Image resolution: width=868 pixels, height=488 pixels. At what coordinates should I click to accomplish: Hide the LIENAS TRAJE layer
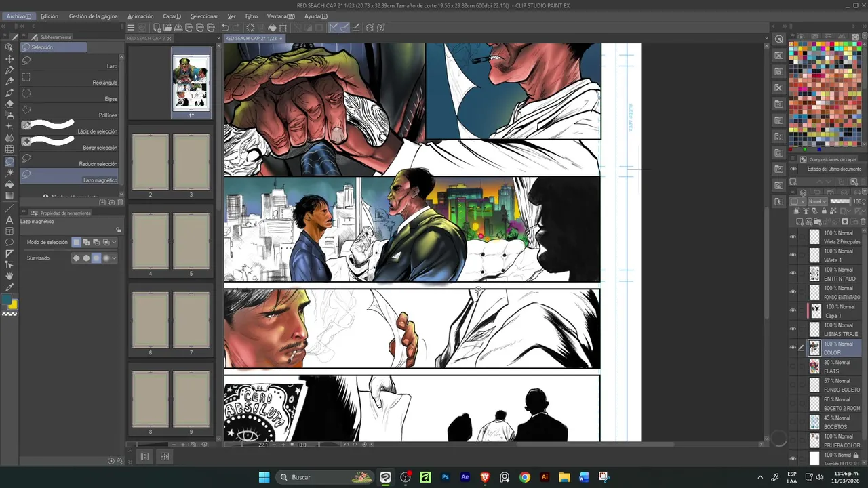(x=793, y=329)
